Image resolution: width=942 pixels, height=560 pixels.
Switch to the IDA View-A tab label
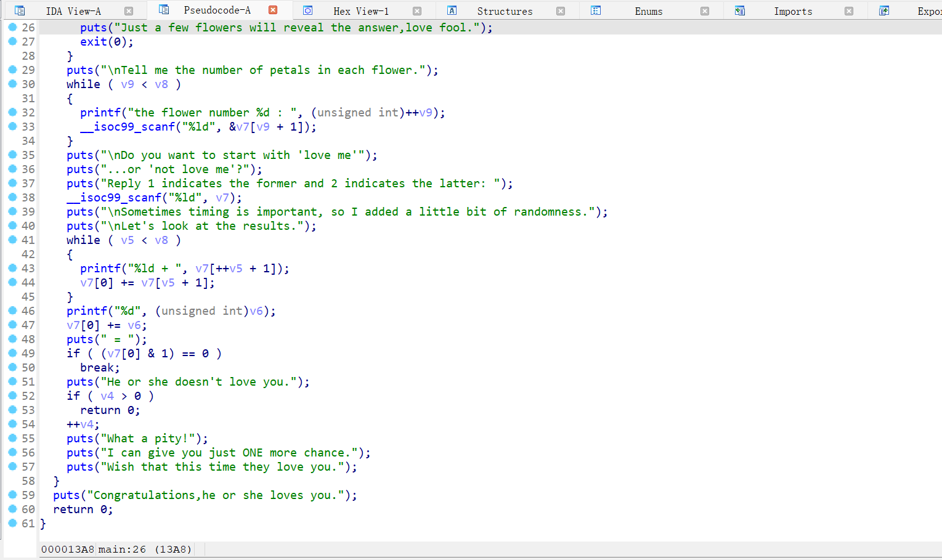point(73,11)
